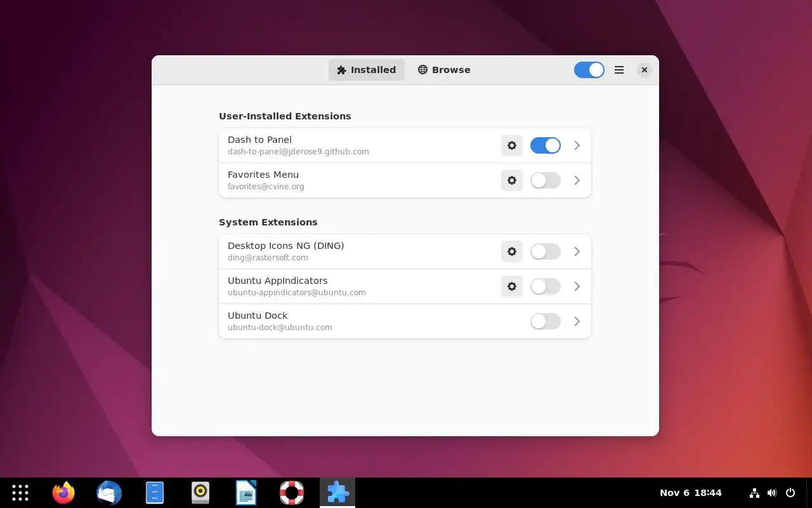
Task: Open Ubuntu AppIndicators settings gear
Action: click(x=512, y=286)
